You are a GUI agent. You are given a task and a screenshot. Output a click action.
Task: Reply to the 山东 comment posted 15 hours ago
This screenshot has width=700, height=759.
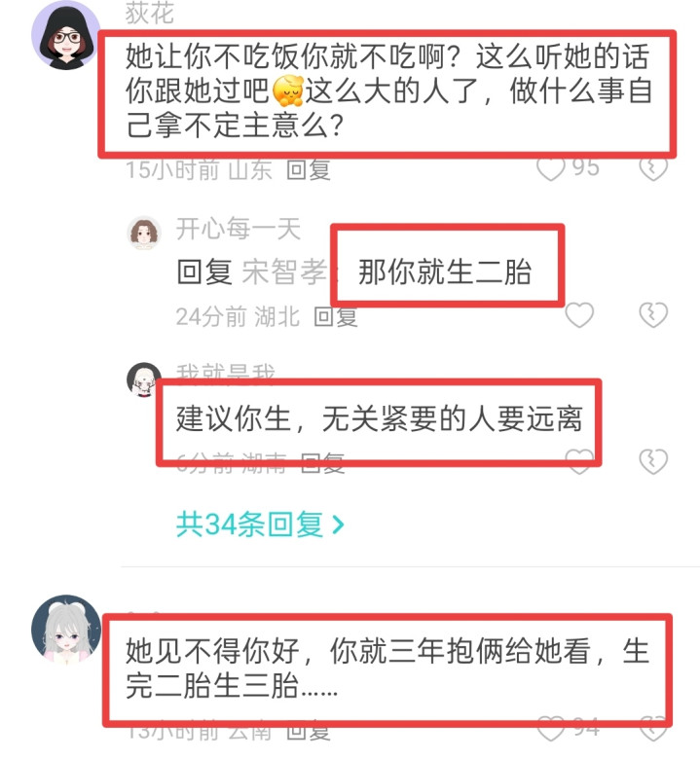[x=308, y=170]
